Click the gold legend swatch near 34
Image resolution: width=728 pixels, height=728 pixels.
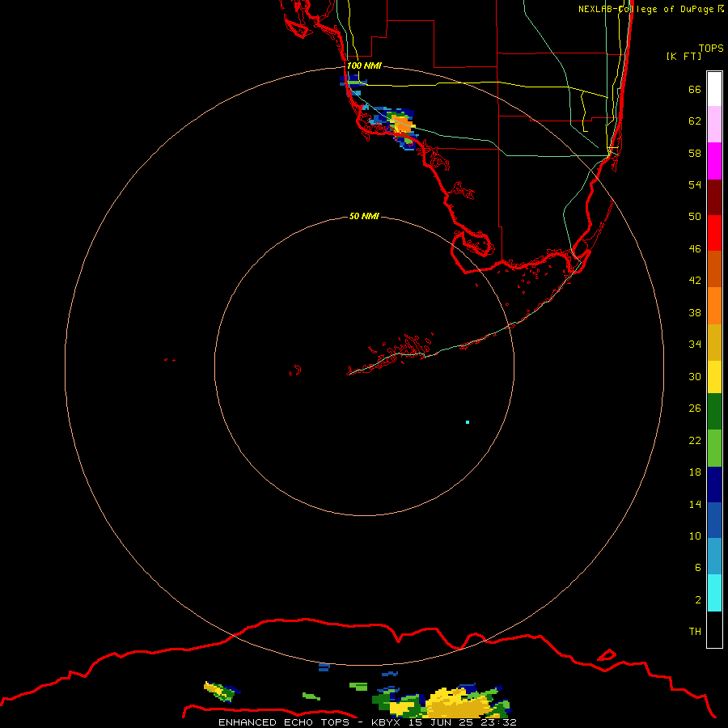coord(714,341)
